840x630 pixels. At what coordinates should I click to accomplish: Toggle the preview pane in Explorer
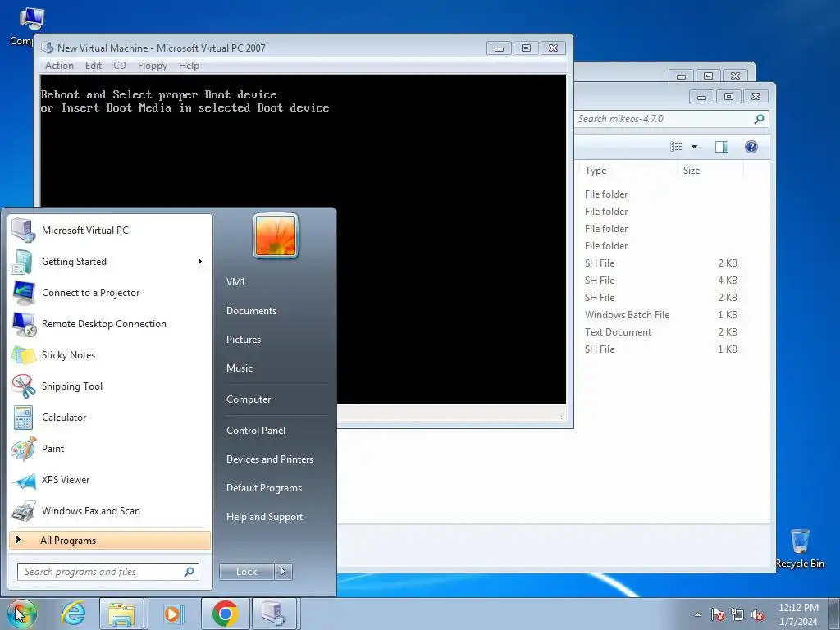(722, 147)
